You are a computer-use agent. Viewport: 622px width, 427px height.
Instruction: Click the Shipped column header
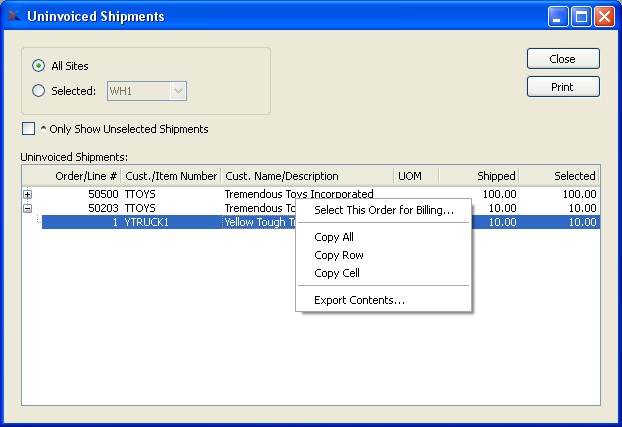coord(479,176)
